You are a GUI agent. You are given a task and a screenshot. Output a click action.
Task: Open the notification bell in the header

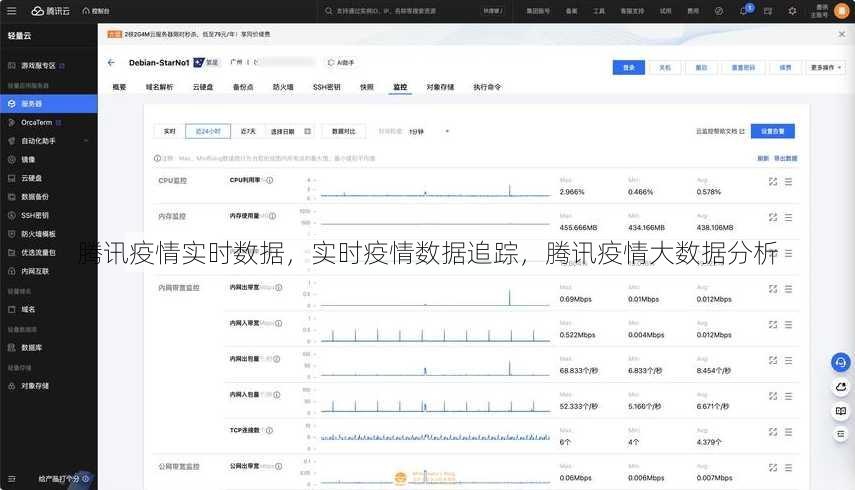(744, 11)
